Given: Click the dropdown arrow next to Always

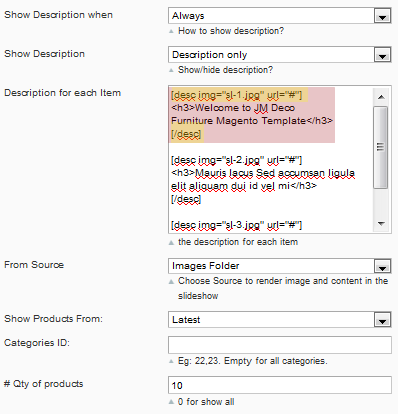Looking at the screenshot, I should 382,16.
